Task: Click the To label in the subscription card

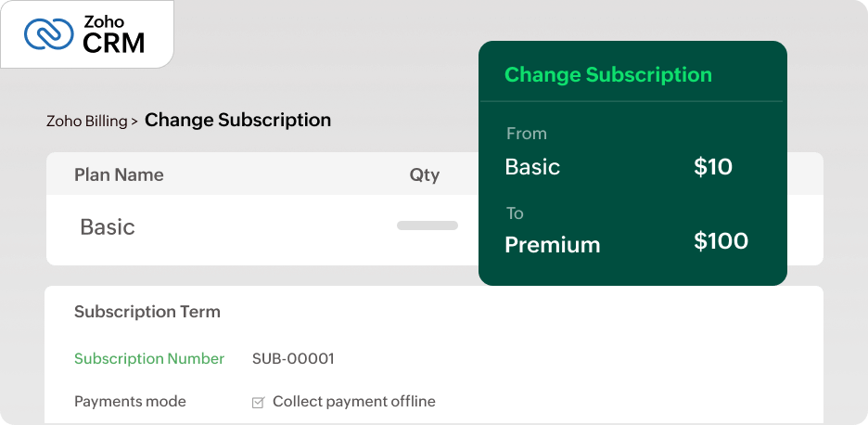Action: [x=515, y=213]
